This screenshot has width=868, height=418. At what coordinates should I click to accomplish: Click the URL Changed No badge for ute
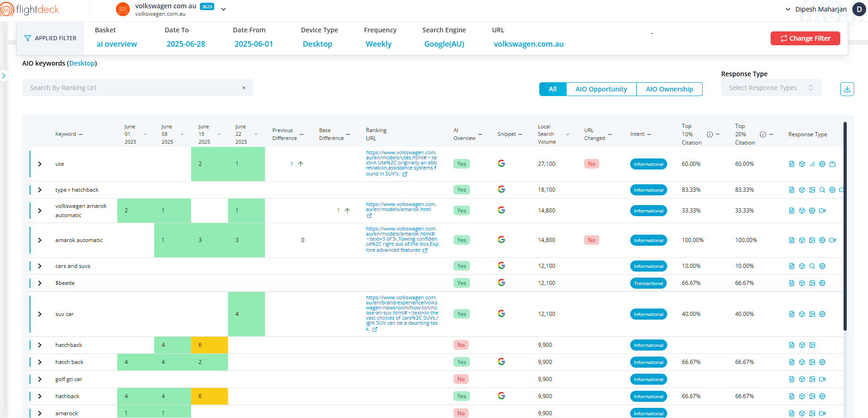591,164
